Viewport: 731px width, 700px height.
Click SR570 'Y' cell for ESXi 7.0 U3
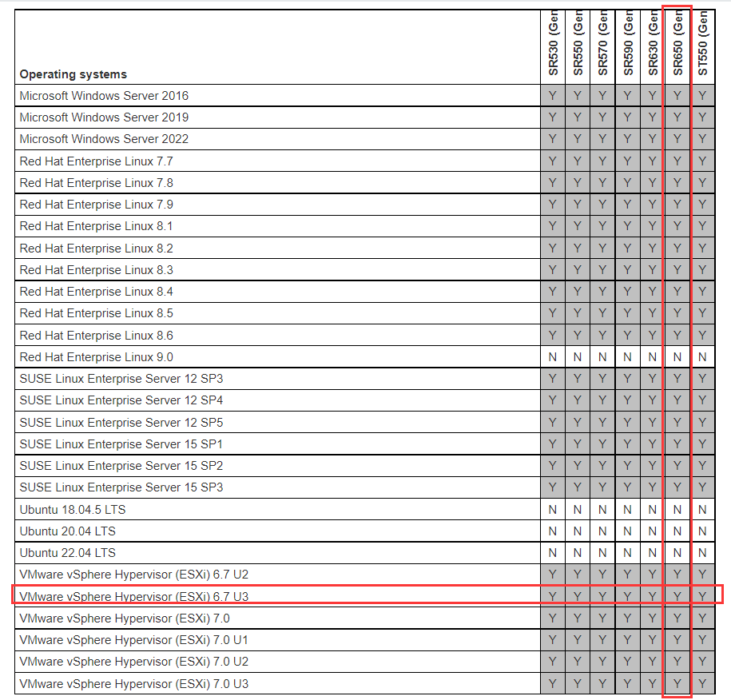click(603, 684)
